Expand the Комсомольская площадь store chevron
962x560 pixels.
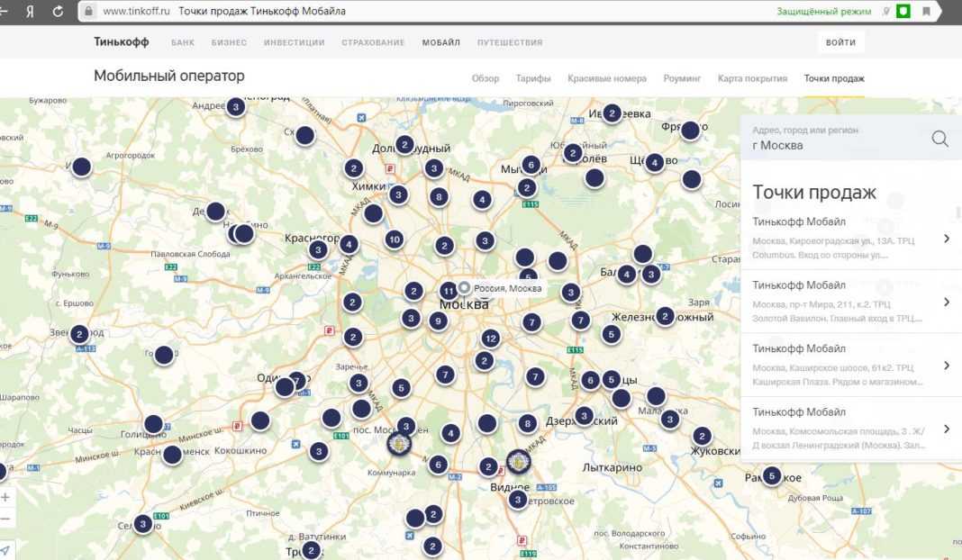[x=947, y=429]
